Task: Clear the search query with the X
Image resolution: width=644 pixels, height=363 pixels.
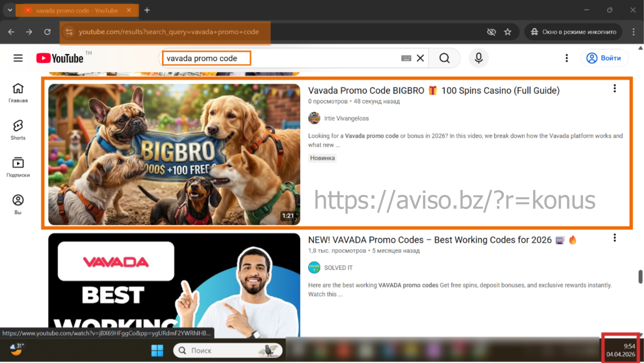Action: click(420, 58)
